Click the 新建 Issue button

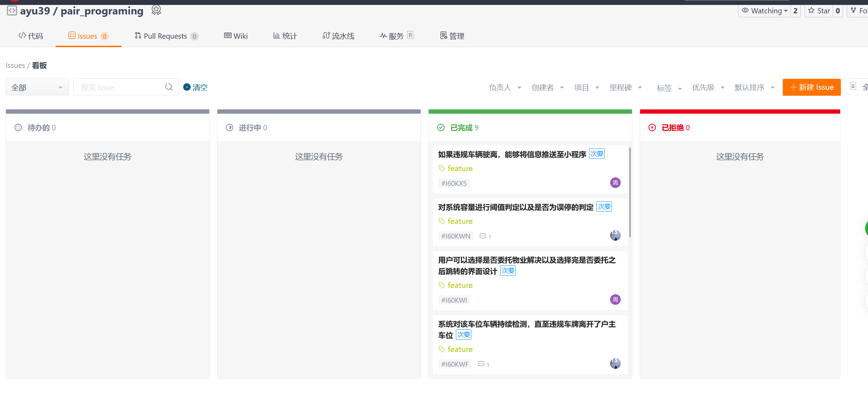click(x=811, y=87)
